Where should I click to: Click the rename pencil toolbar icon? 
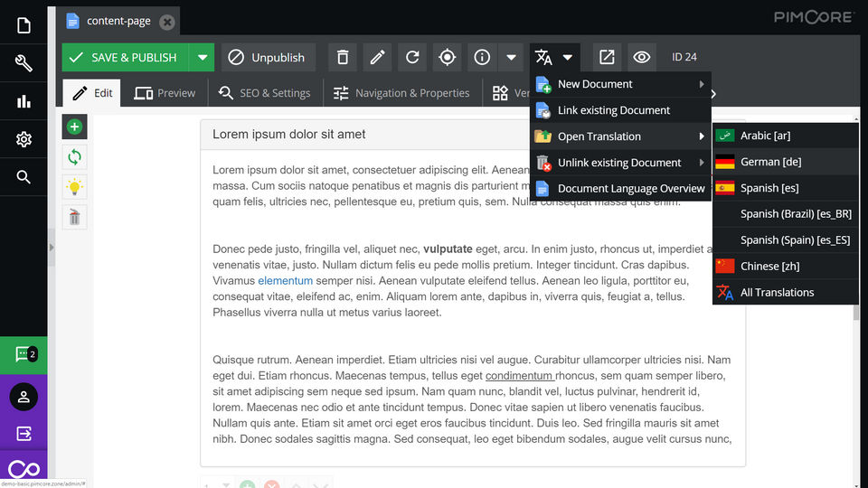378,57
